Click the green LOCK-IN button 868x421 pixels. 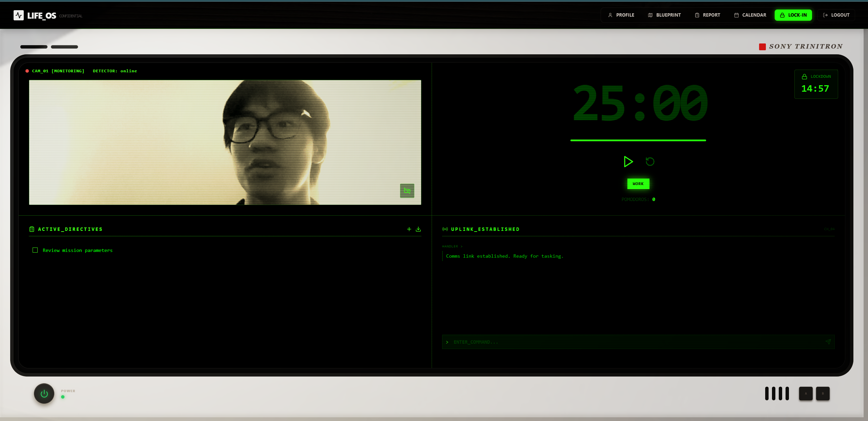793,15
